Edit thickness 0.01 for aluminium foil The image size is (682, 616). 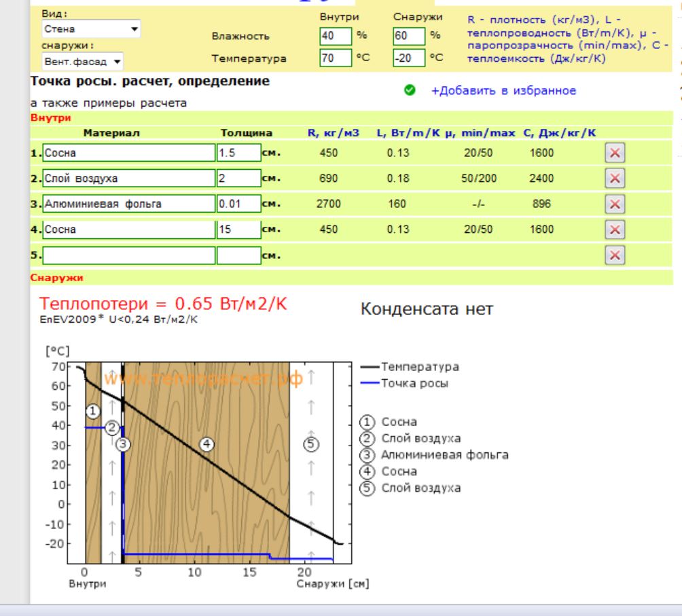(x=238, y=204)
